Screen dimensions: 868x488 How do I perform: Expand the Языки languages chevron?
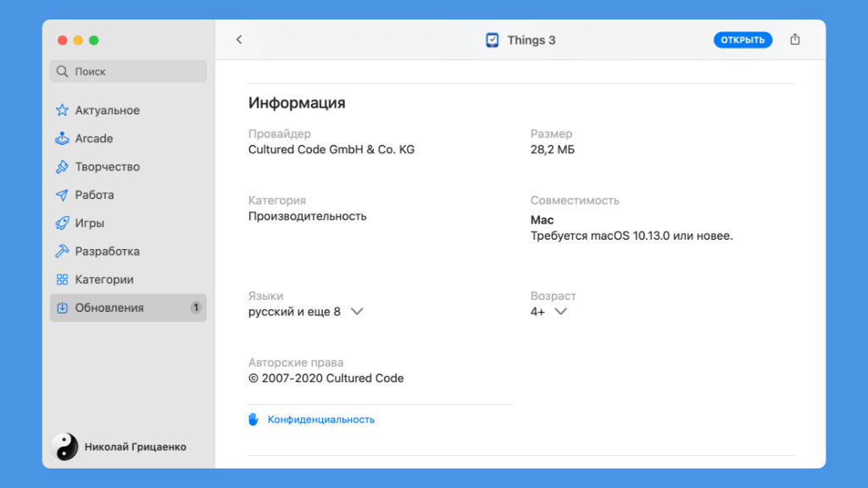click(x=357, y=312)
